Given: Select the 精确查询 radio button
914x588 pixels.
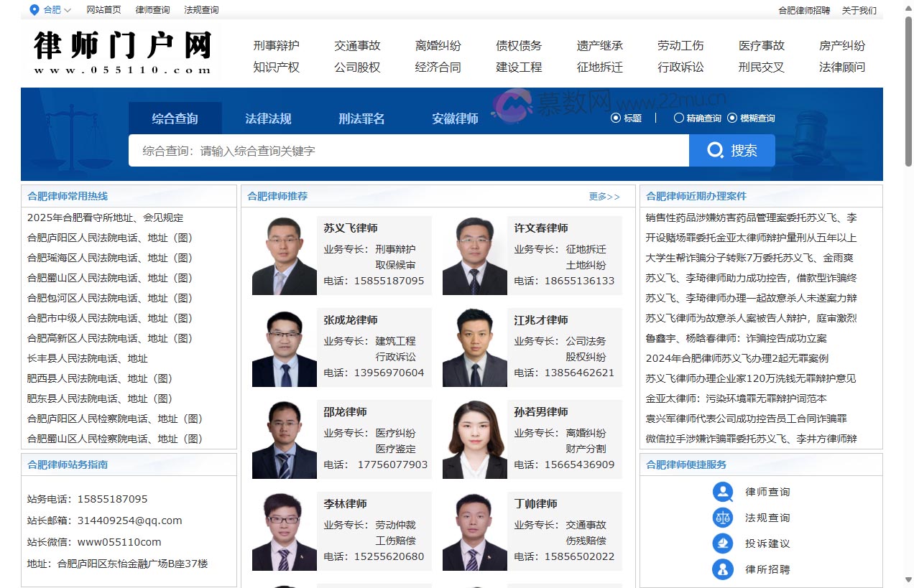Looking at the screenshot, I should (678, 118).
